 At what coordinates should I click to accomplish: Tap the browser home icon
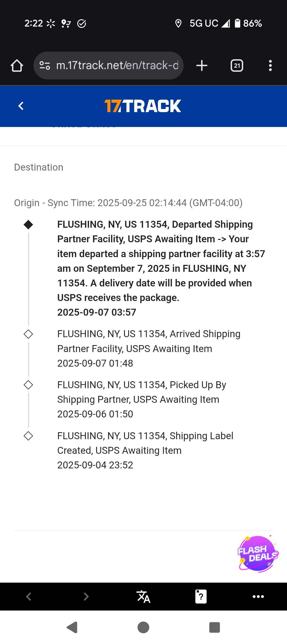click(17, 66)
